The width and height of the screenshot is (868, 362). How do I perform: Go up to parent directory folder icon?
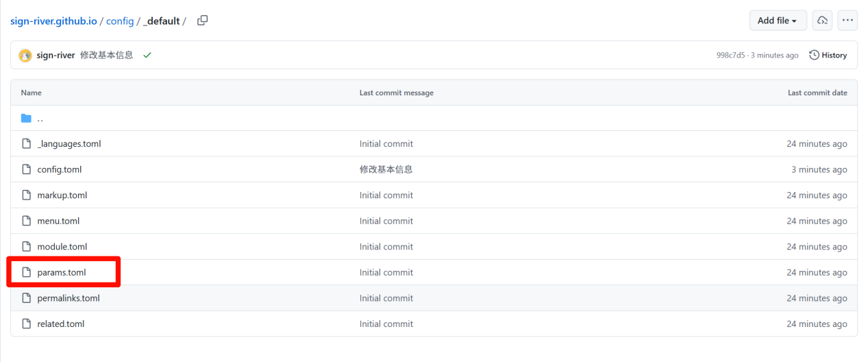coord(26,118)
